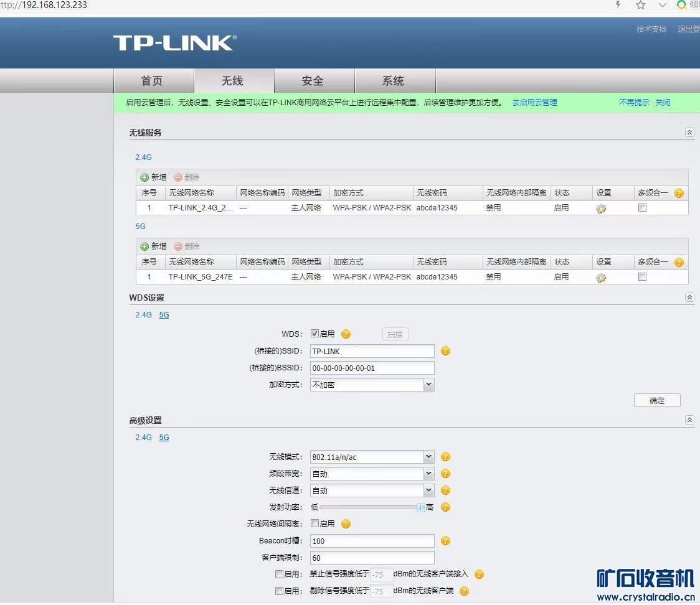700x605 pixels.
Task: Click don't remind again link
Action: click(635, 103)
